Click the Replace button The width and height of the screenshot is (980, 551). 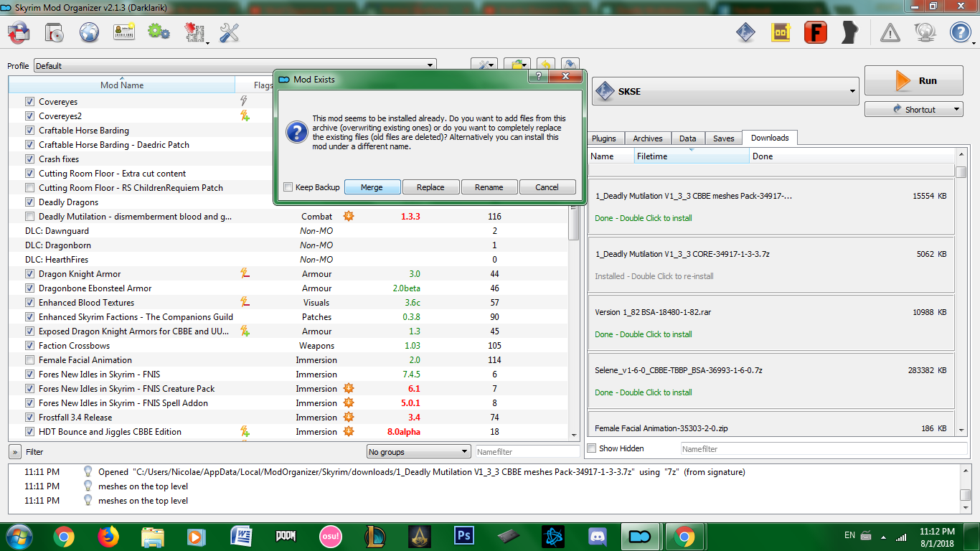(430, 187)
